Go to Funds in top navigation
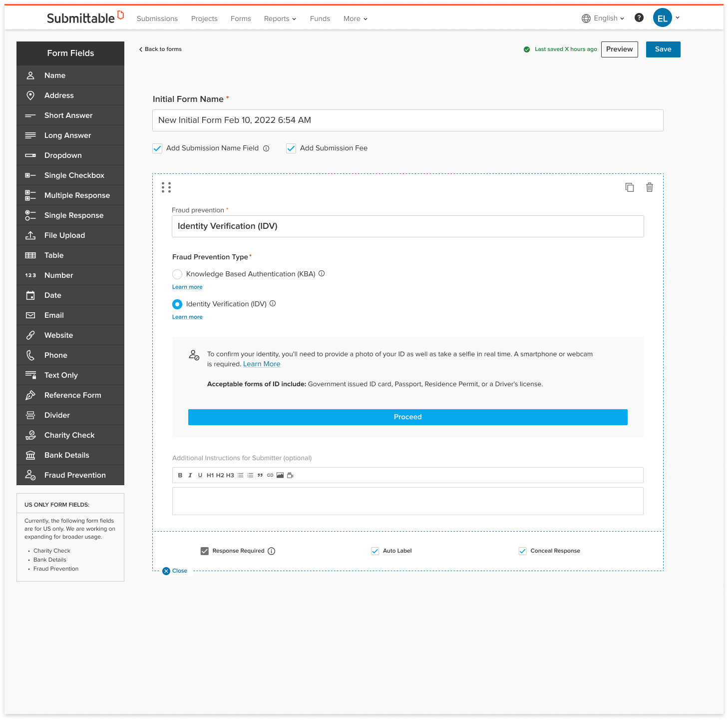 (320, 18)
